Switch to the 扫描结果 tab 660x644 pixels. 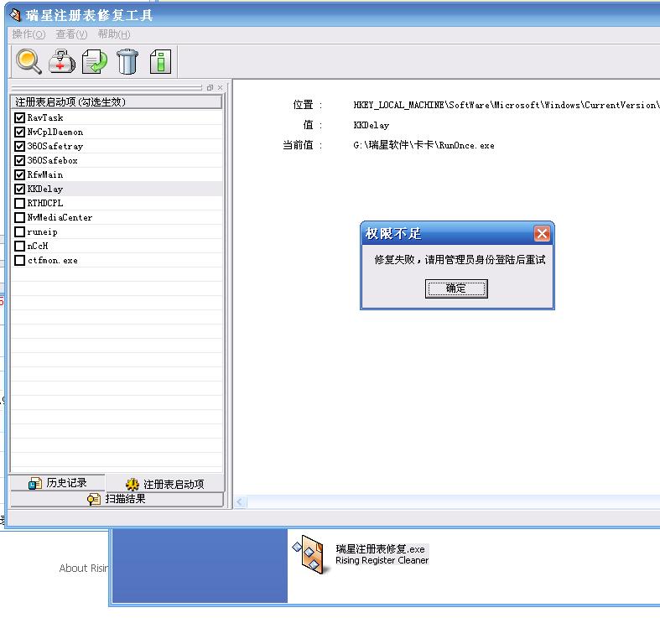click(117, 499)
